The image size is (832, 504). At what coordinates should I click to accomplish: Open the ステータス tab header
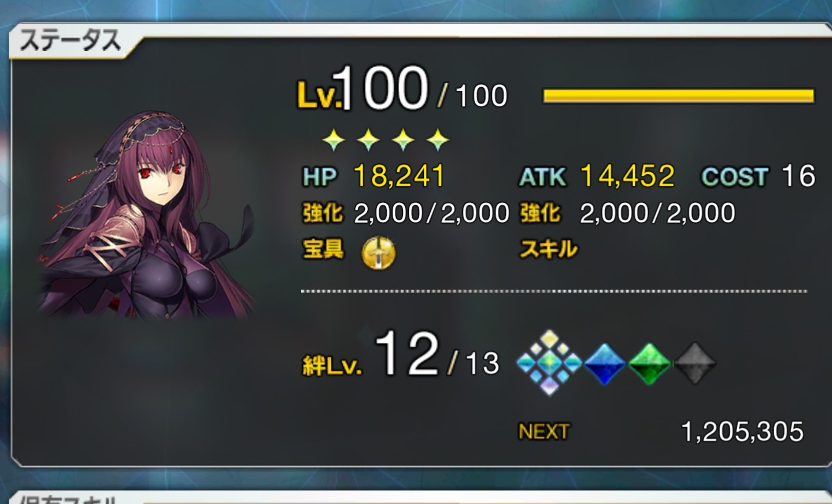point(71,41)
